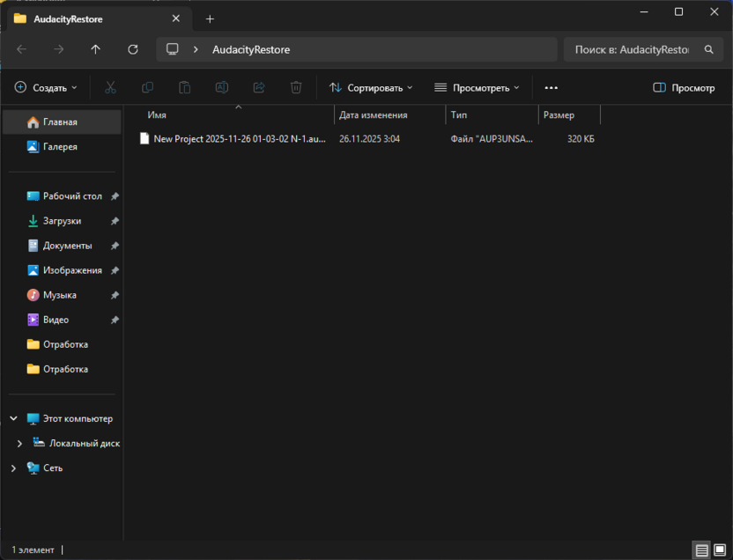Click the Paste clipboard icon
733x560 pixels.
coord(184,88)
